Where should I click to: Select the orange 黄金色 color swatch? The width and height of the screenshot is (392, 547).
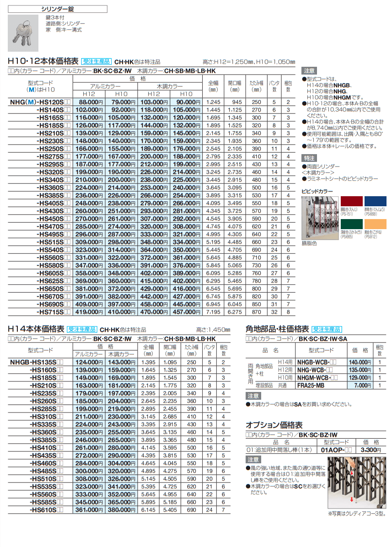[375, 224]
